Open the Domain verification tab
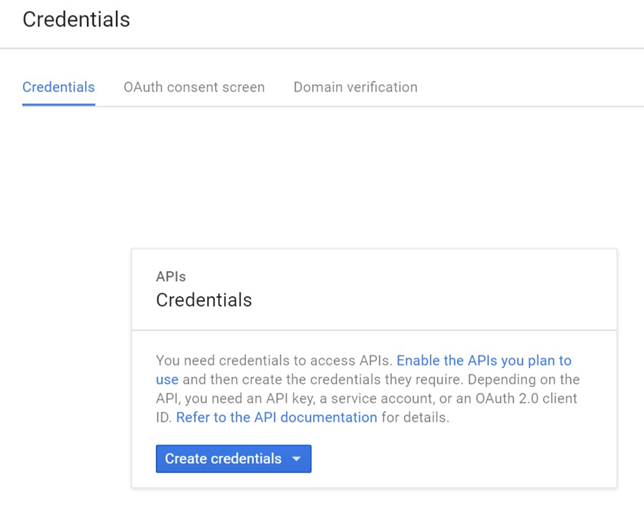 355,87
